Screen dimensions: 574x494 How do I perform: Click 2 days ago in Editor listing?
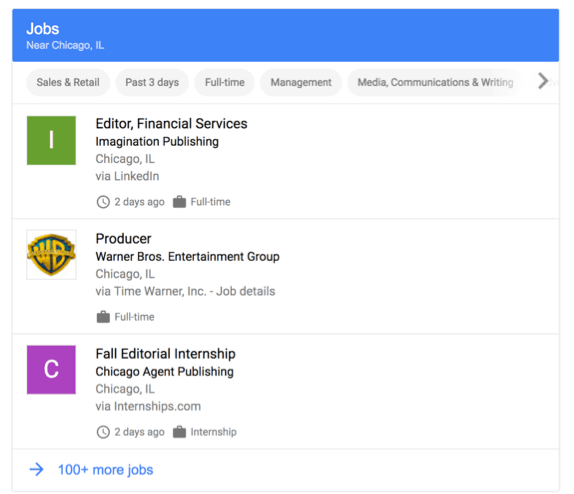point(139,202)
